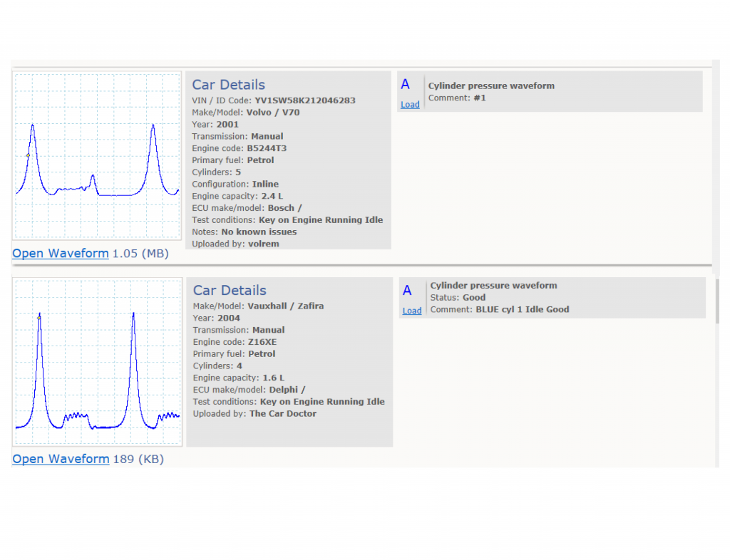730x560 pixels.
Task: Click the channel A letter for Volvo
Action: pyautogui.click(x=406, y=84)
